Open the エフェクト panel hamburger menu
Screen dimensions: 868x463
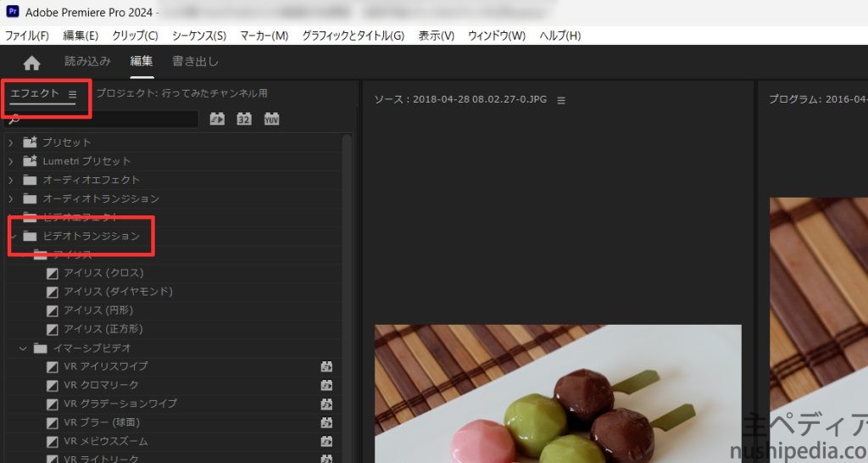point(73,94)
